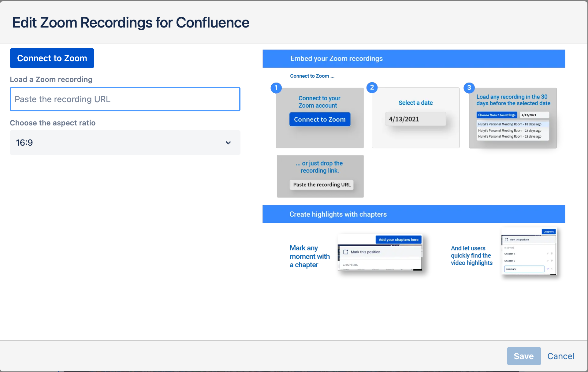Click the 'Connect to Zoom ...' caption text
This screenshot has width=588, height=372.
tap(312, 76)
